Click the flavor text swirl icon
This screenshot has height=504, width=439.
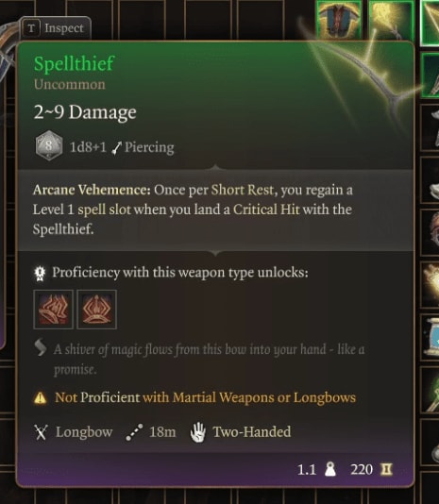pos(41,347)
